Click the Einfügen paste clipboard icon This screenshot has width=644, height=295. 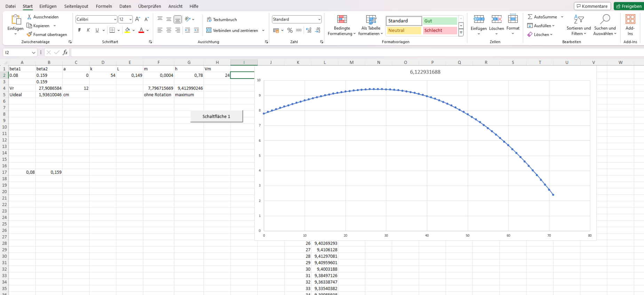tap(15, 20)
